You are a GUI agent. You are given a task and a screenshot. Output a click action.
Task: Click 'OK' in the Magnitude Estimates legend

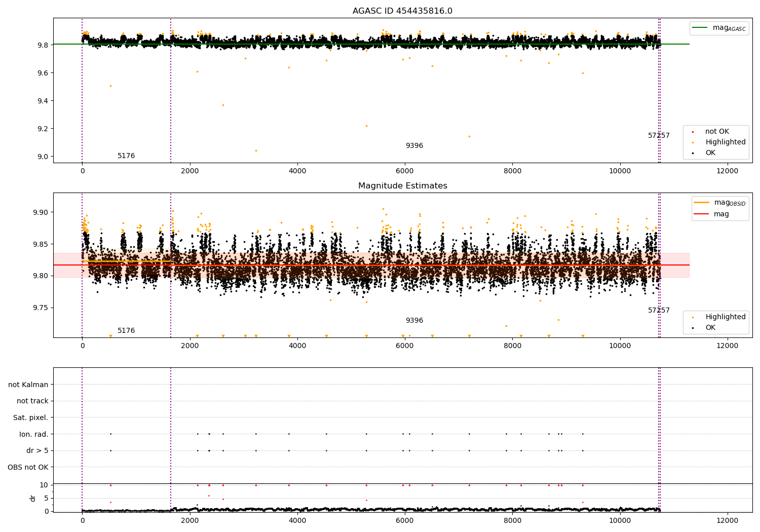click(710, 328)
